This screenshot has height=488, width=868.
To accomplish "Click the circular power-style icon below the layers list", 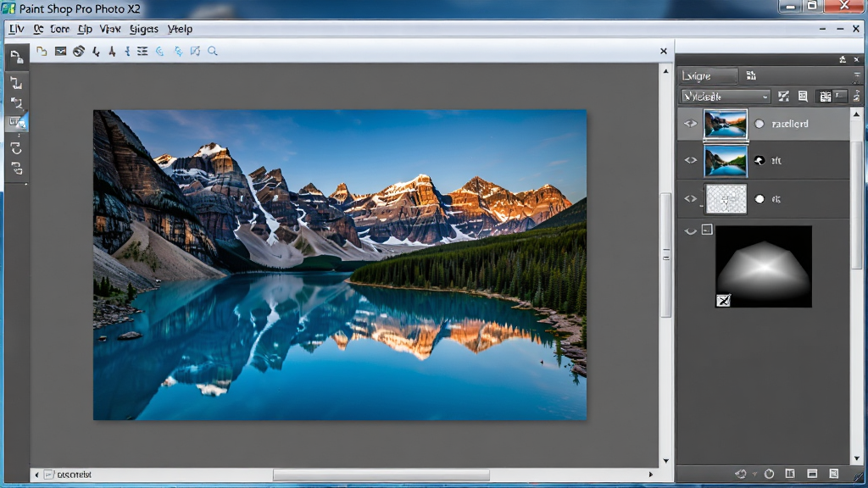I will 769,474.
